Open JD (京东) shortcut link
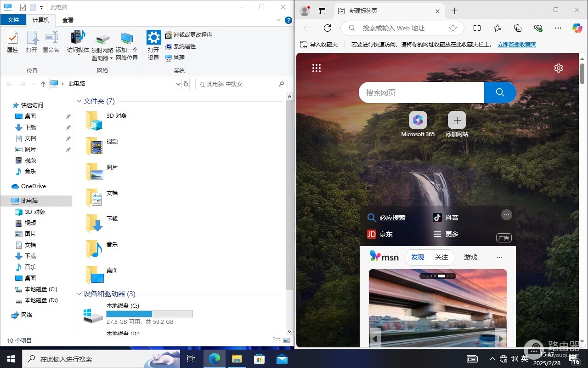The image size is (588, 368). point(380,234)
